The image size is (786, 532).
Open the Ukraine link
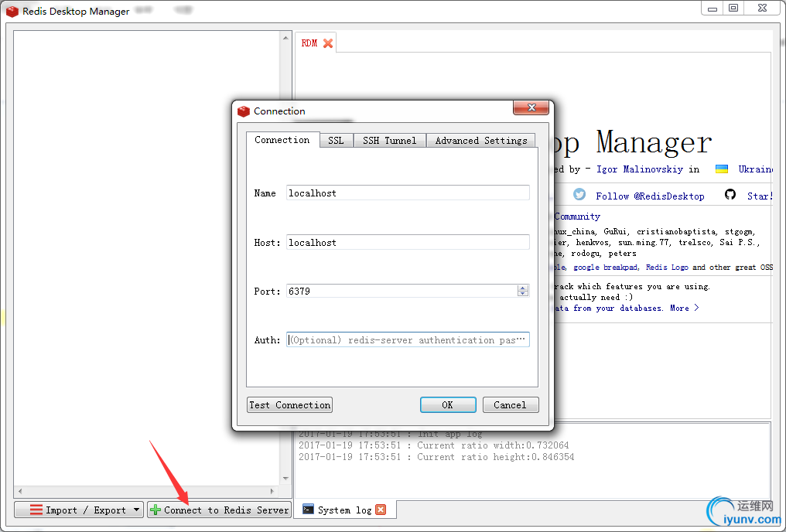pyautogui.click(x=755, y=169)
